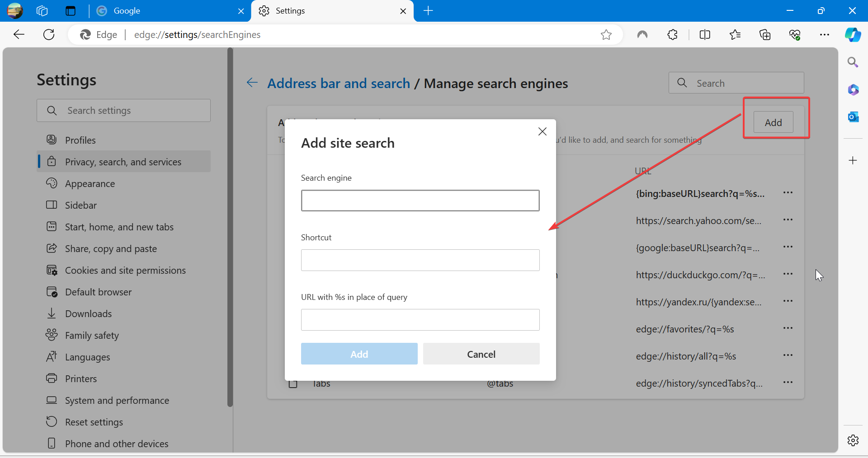Screen dimensions: 868x458
Task: Focus the Shortcut input field
Action: (x=420, y=260)
